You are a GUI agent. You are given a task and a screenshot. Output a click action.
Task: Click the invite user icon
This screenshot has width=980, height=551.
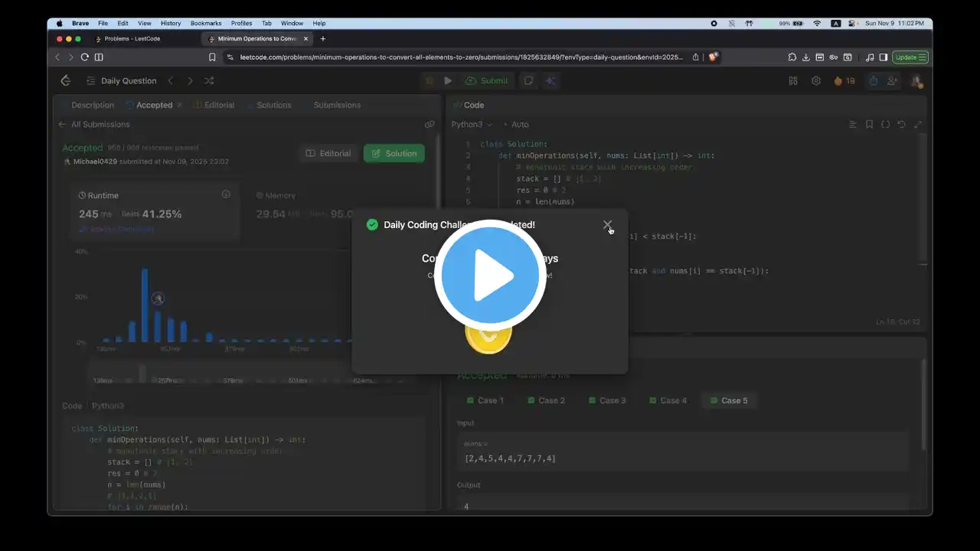tap(893, 80)
